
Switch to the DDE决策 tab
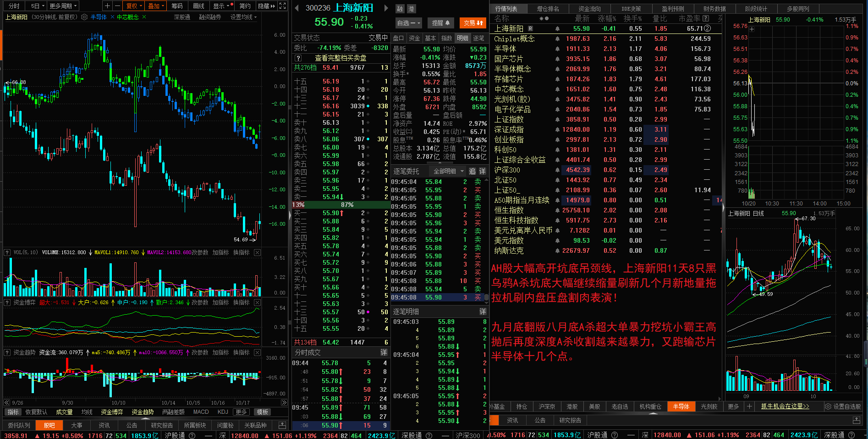click(x=631, y=9)
